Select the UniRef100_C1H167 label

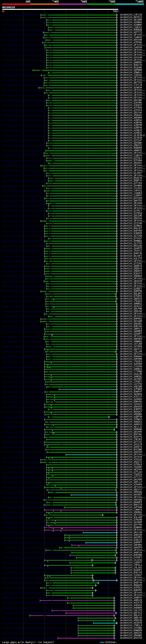pos(131,575)
